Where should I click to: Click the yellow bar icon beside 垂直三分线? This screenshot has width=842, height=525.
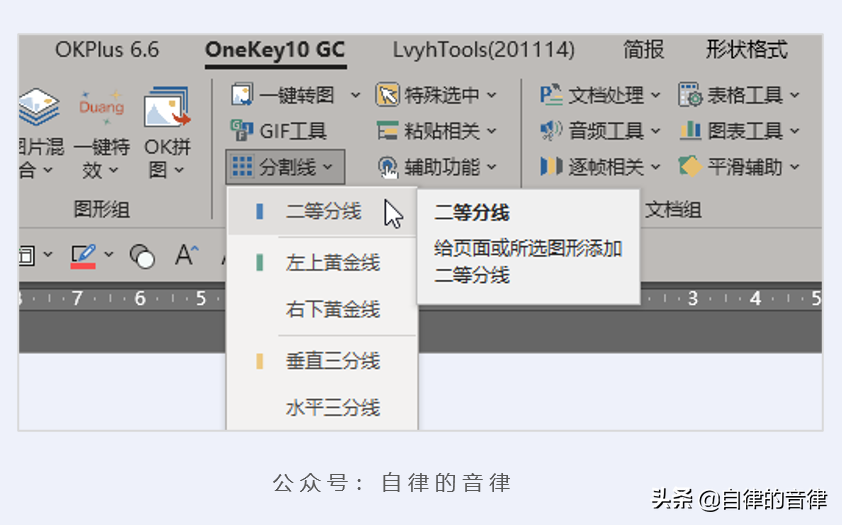coord(259,361)
